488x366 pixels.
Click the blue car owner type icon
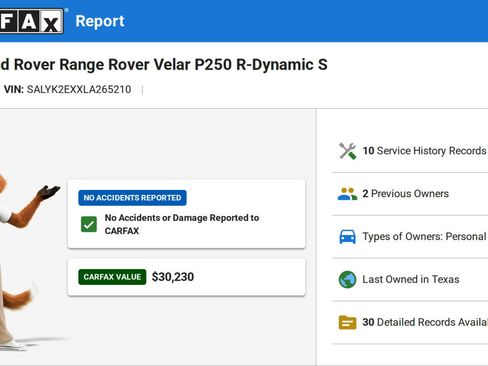(x=347, y=237)
